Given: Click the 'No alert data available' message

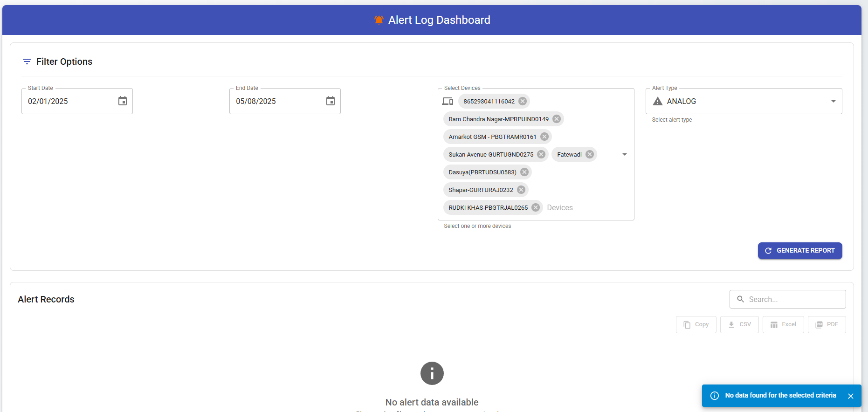Looking at the screenshot, I should (432, 402).
